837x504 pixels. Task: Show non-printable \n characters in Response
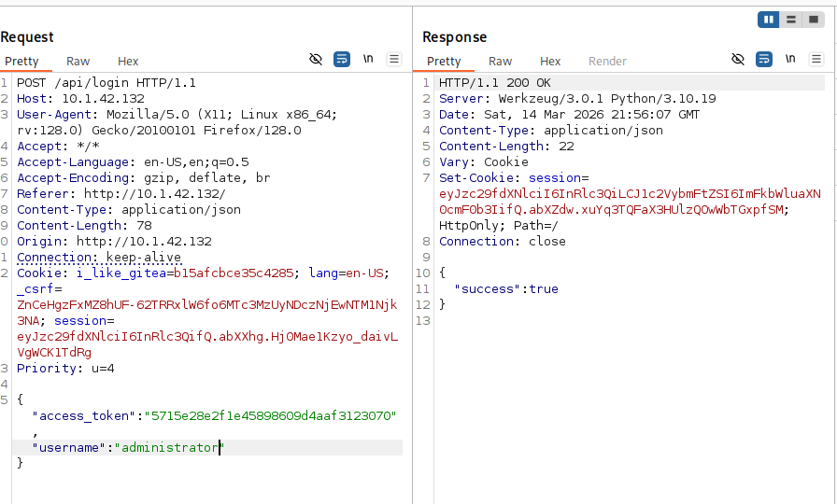(790, 60)
